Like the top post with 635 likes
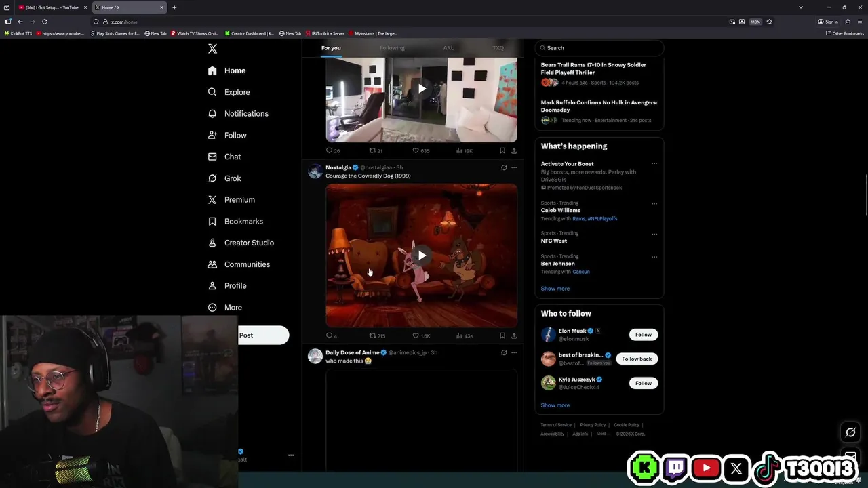This screenshot has width=868, height=488. pos(421,151)
